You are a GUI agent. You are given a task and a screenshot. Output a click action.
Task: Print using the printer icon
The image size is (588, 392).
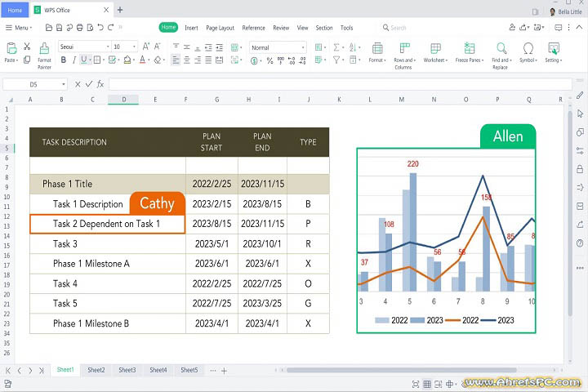tap(80, 28)
